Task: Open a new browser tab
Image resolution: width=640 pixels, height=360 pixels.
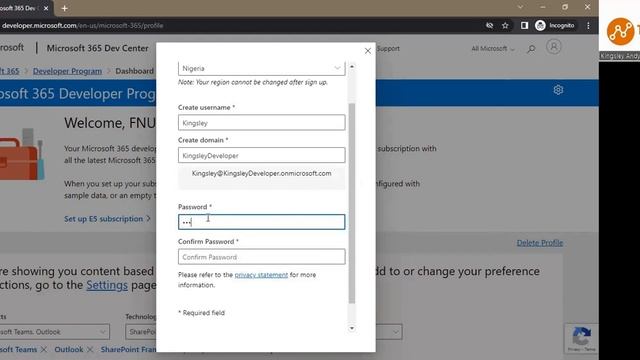Action: tap(64, 8)
